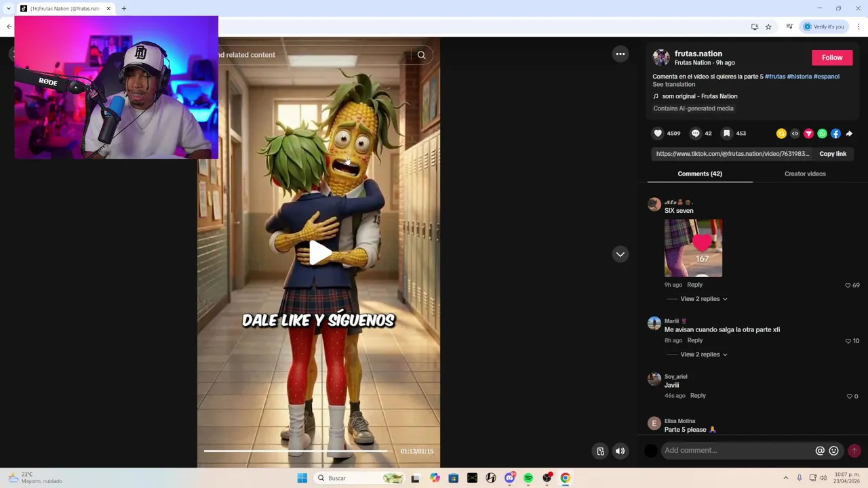Switch to Creator videos tab
This screenshot has width=868, height=488.
[x=805, y=174]
